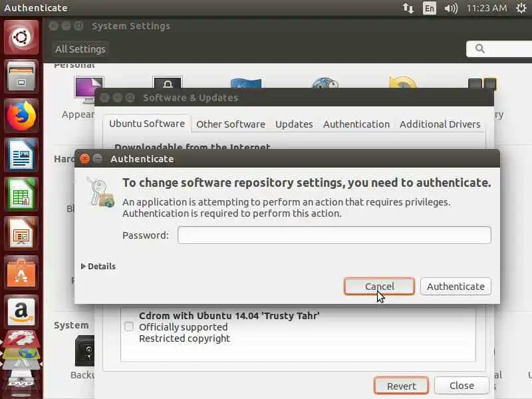Click the System Settings search field
The width and height of the screenshot is (532, 399).
[499, 49]
